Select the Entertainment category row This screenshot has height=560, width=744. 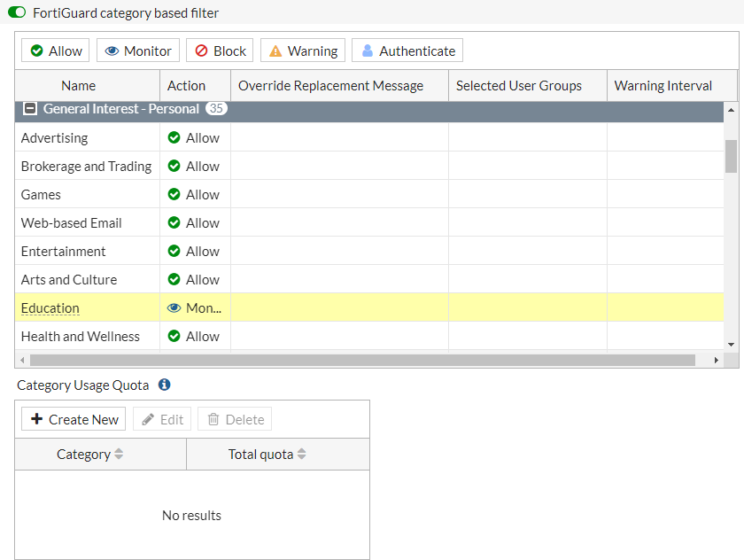pos(369,251)
